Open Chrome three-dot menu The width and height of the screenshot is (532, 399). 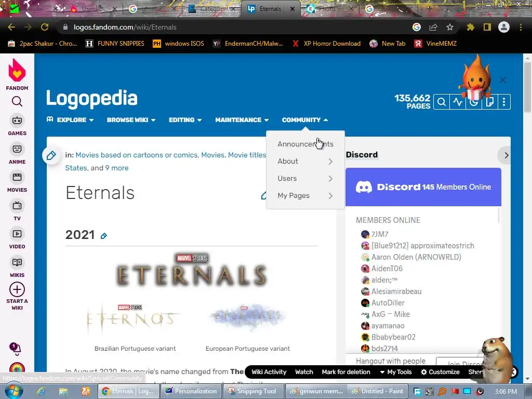pos(521,27)
